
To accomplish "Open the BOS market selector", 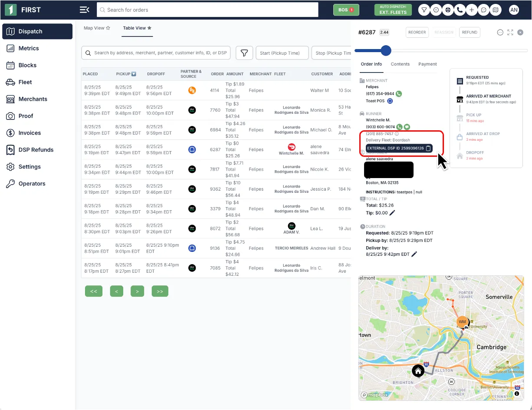I will tap(346, 10).
